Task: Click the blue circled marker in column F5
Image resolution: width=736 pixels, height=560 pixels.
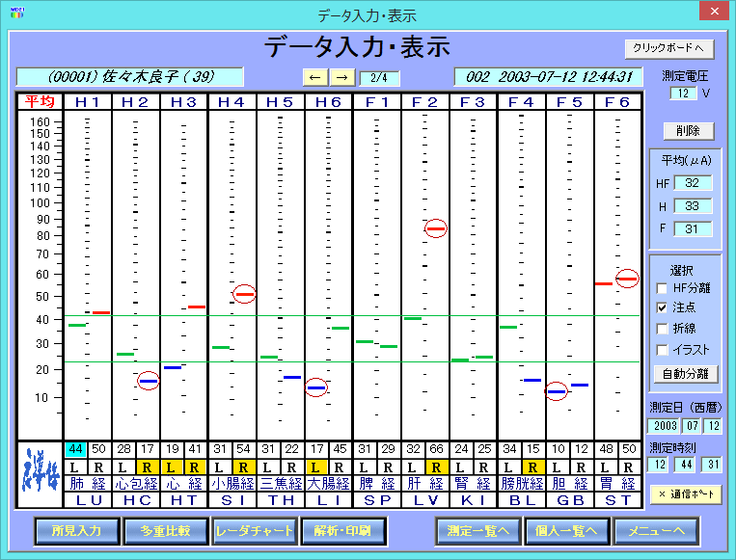Action: [x=557, y=391]
